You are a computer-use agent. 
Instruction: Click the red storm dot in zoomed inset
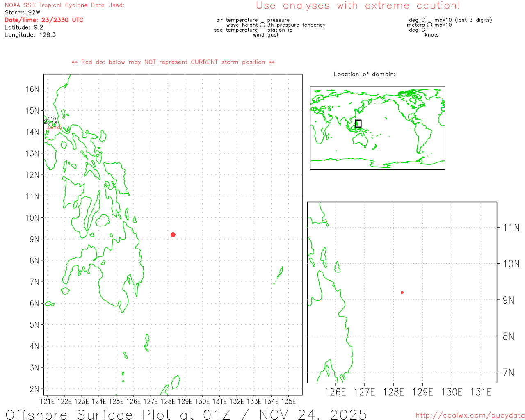point(402,292)
